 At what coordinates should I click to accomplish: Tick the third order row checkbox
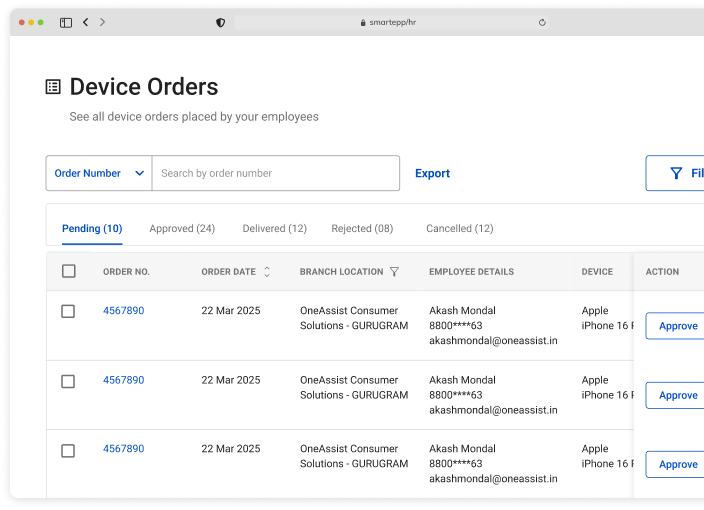click(x=68, y=450)
